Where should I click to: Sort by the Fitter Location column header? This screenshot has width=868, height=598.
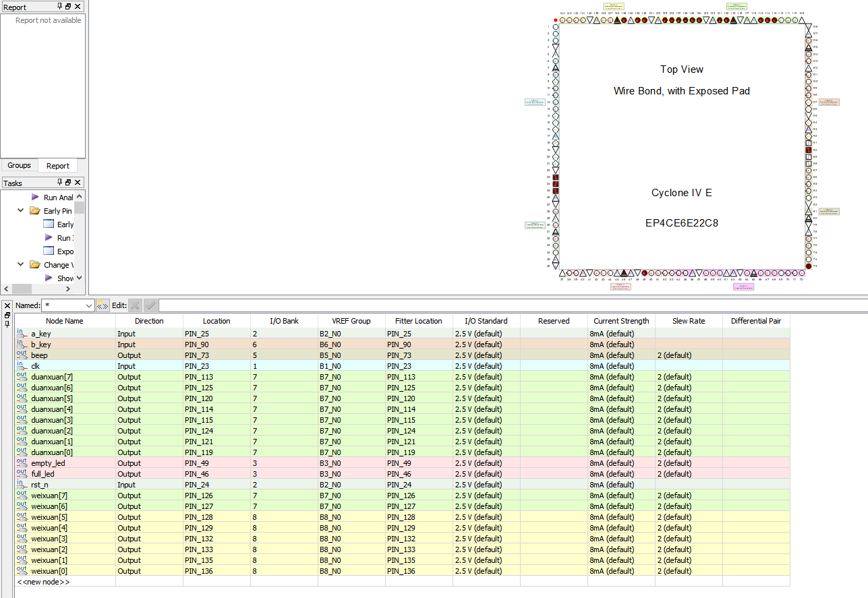click(x=419, y=321)
